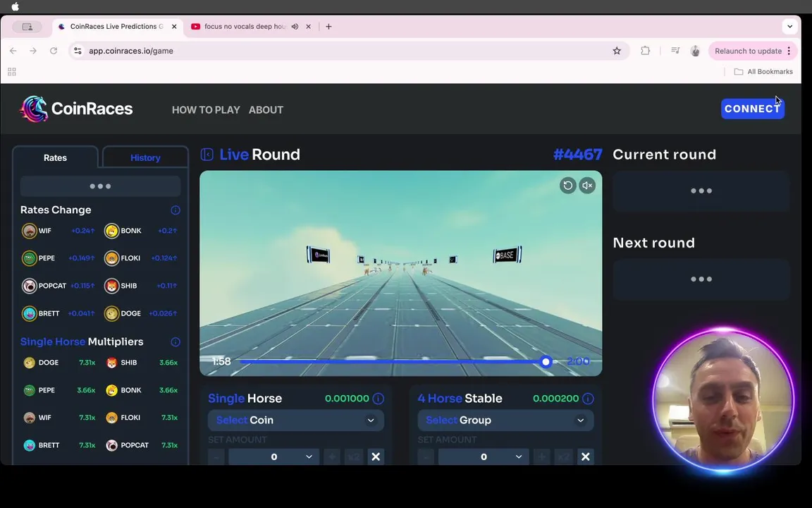Screen dimensions: 812x508
Task: Open the HOW TO PLAY page
Action: (x=206, y=110)
